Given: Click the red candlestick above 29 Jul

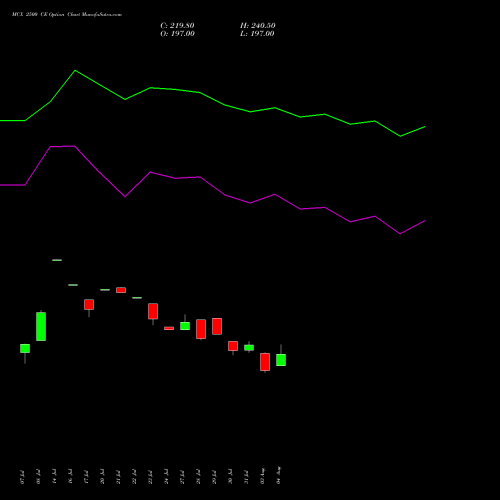Looking at the screenshot, I should [x=217, y=326].
